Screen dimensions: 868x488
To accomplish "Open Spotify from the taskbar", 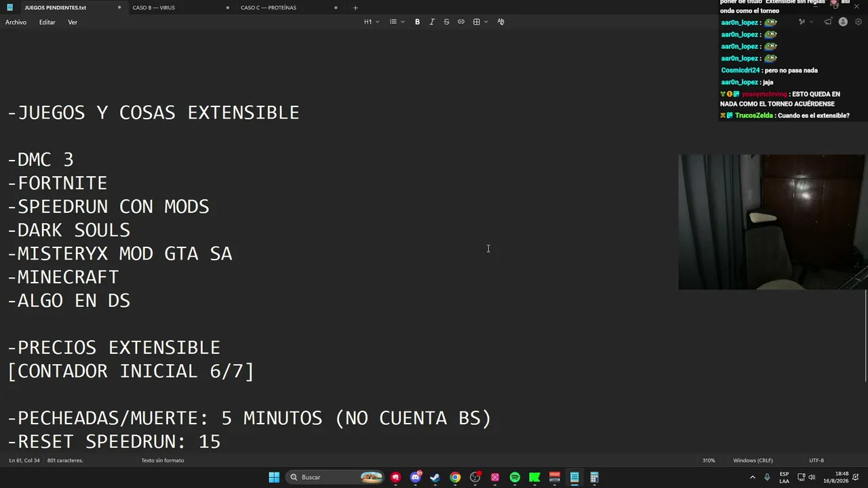I will pos(515,477).
